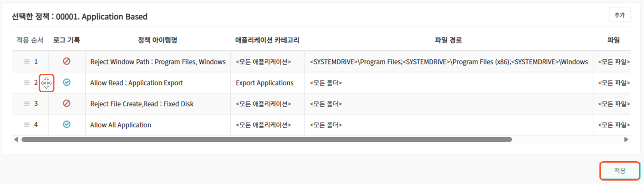
Task: Select 'Allow Read : Application Export' policy item
Action: [137, 83]
